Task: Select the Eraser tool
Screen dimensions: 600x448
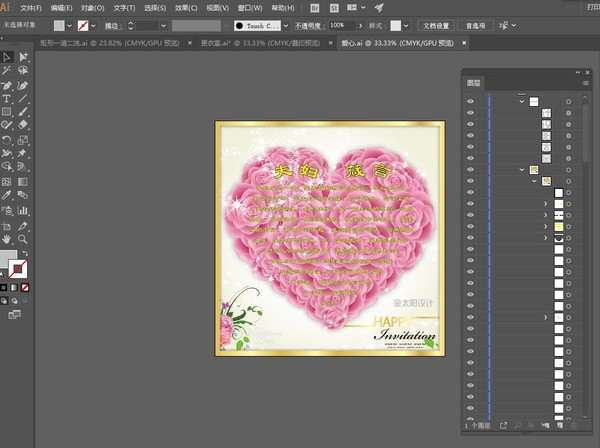Action: tap(23, 125)
